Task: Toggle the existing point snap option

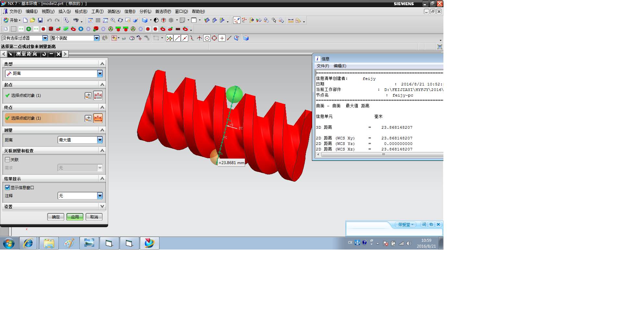Action: [x=222, y=38]
